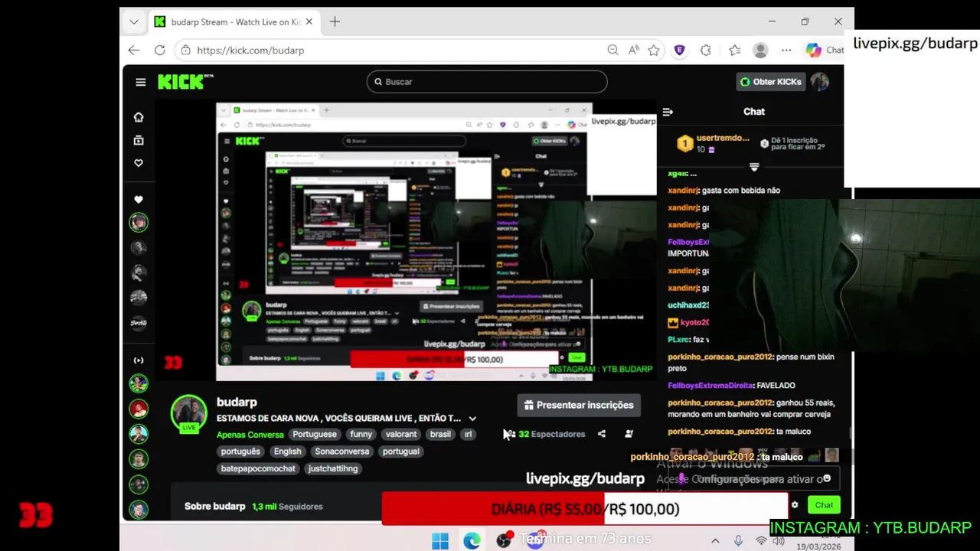Expand the stream title chevron
This screenshot has width=980, height=551.
472,419
